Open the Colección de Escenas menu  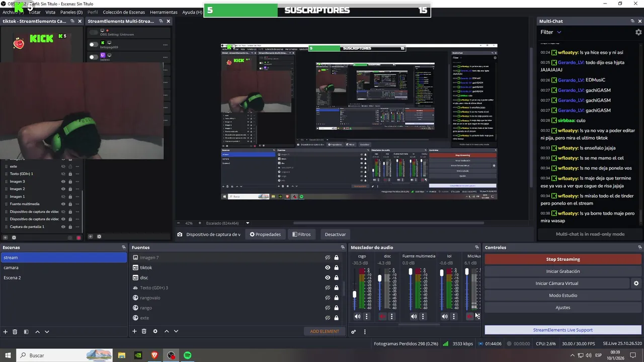(x=124, y=12)
